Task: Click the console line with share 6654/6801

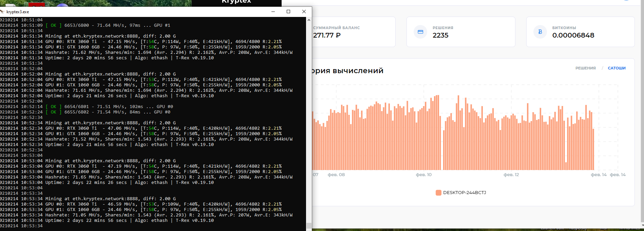Action: [x=87, y=107]
